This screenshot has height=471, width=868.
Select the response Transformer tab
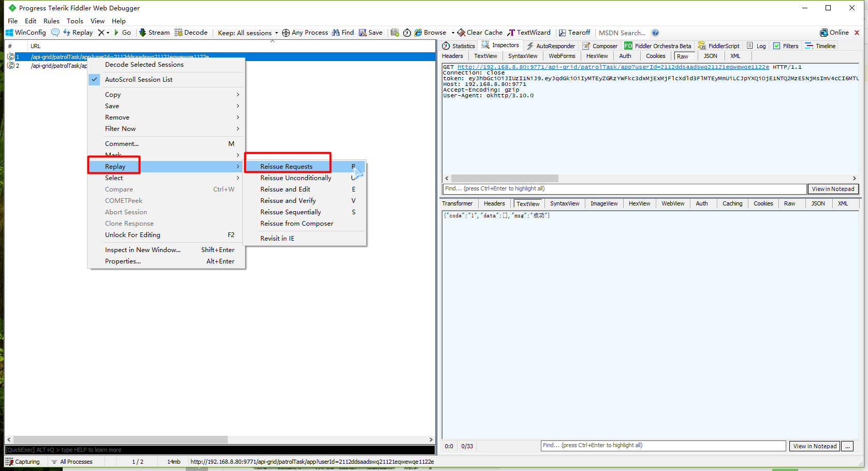click(x=457, y=203)
